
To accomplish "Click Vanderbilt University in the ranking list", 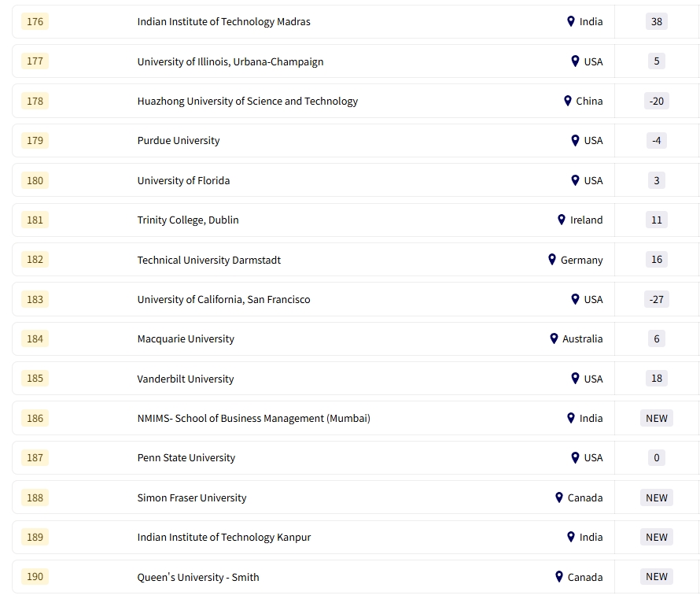I will (186, 379).
